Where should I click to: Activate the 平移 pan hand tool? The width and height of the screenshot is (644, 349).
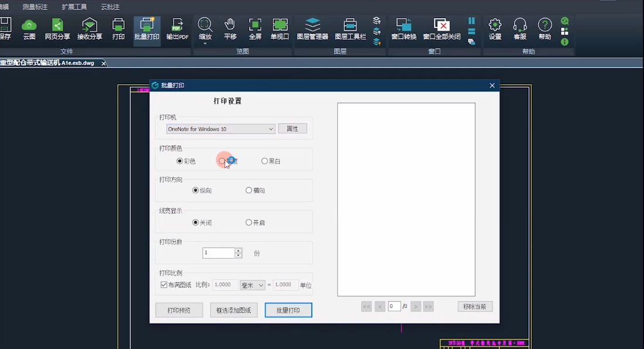pyautogui.click(x=230, y=25)
